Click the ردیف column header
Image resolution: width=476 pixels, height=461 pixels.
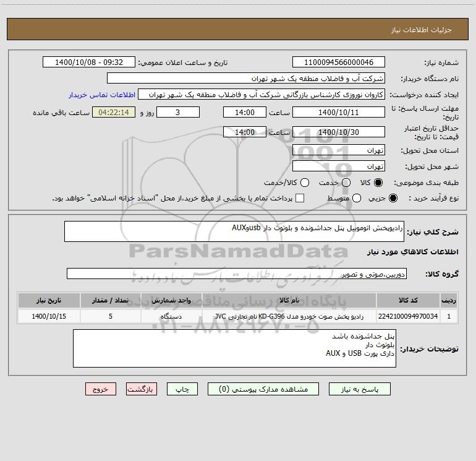point(449,300)
